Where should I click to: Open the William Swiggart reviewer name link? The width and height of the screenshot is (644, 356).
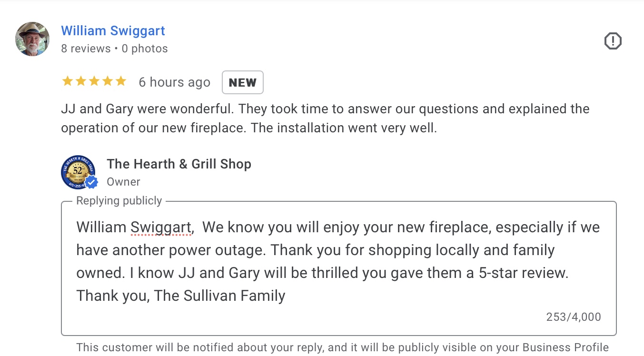113,31
